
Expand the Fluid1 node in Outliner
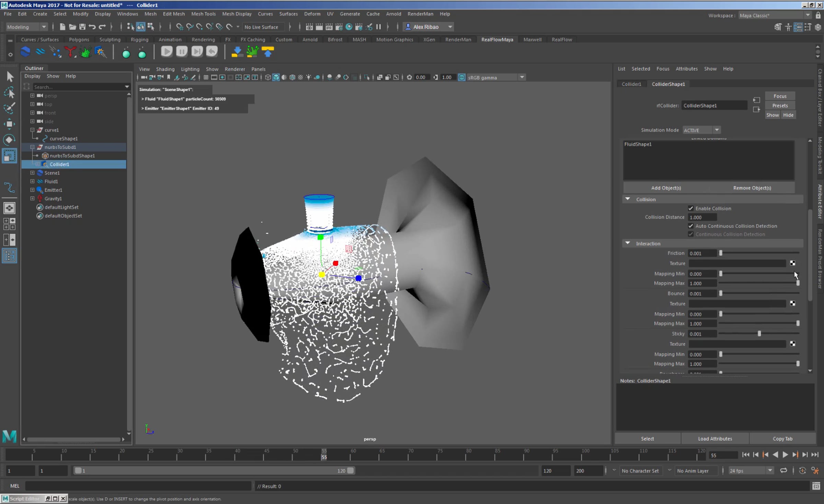(32, 181)
